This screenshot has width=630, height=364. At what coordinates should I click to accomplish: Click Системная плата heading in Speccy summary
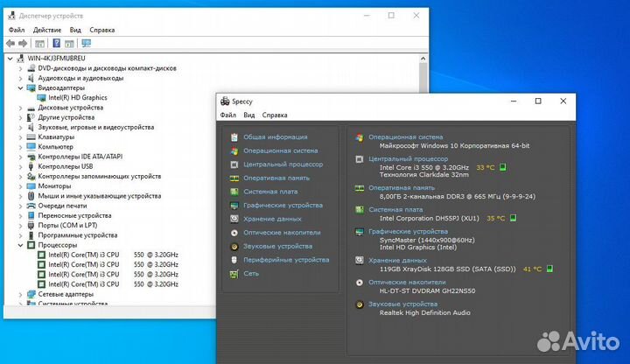click(x=395, y=209)
